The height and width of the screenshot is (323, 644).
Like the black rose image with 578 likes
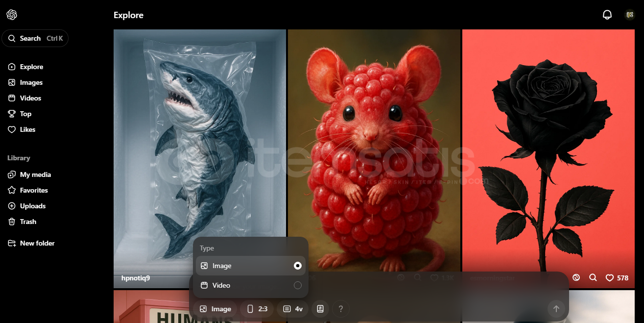(x=617, y=278)
